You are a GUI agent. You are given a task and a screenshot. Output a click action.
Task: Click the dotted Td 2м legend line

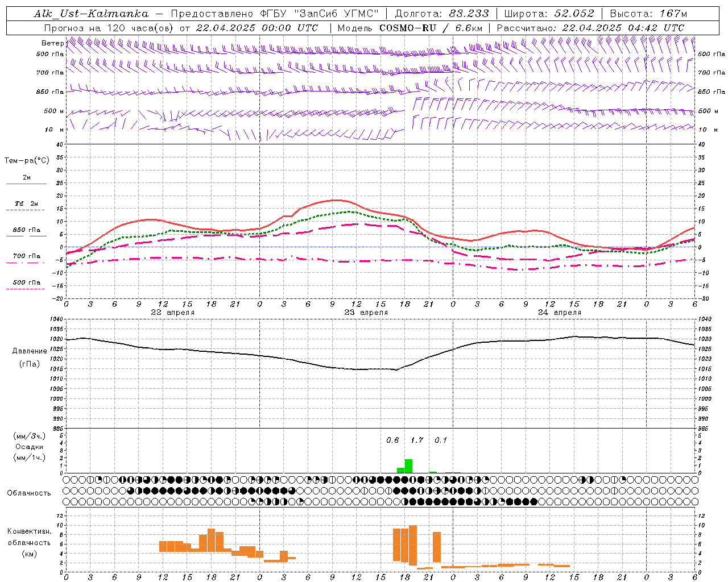point(26,210)
